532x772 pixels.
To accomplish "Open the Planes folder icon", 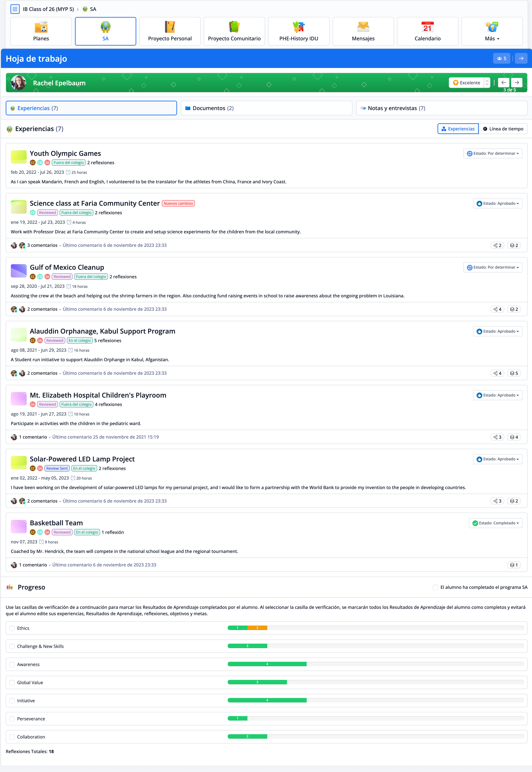I will [41, 27].
